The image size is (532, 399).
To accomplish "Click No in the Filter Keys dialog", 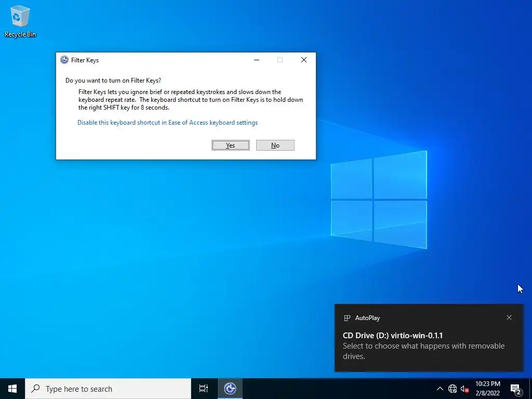I will pos(275,145).
